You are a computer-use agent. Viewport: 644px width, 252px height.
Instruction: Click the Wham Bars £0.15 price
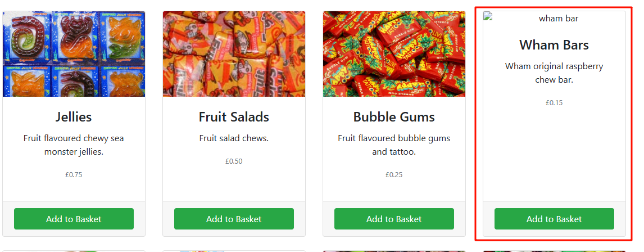[554, 103]
